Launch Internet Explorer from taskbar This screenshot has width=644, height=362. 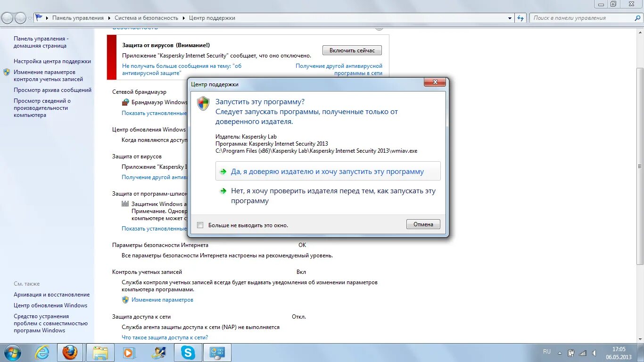click(42, 353)
